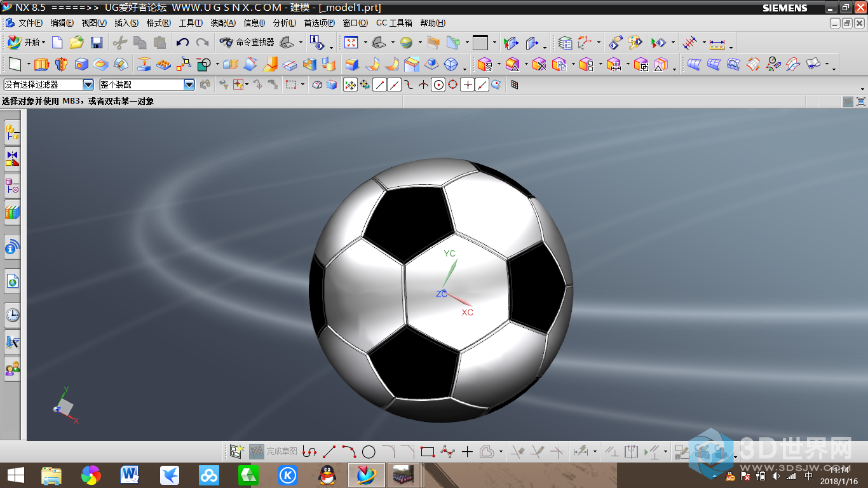Click the WCS orientation icon
868x488 pixels.
[585, 43]
